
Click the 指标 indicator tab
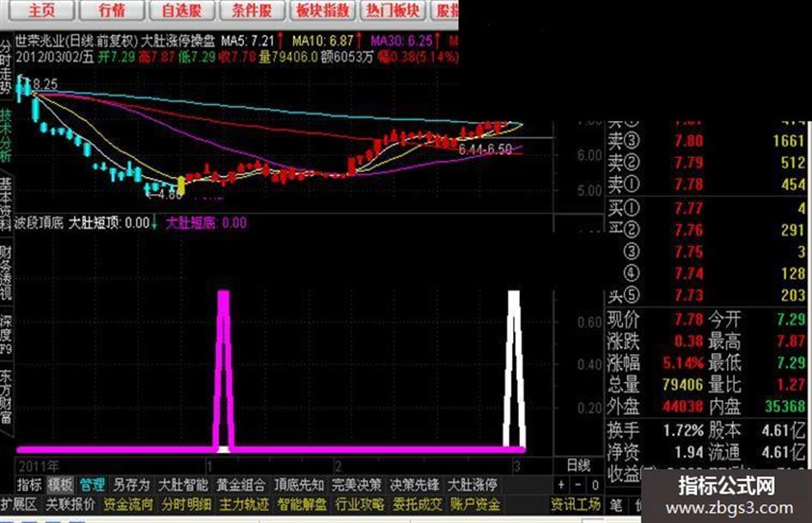point(29,485)
